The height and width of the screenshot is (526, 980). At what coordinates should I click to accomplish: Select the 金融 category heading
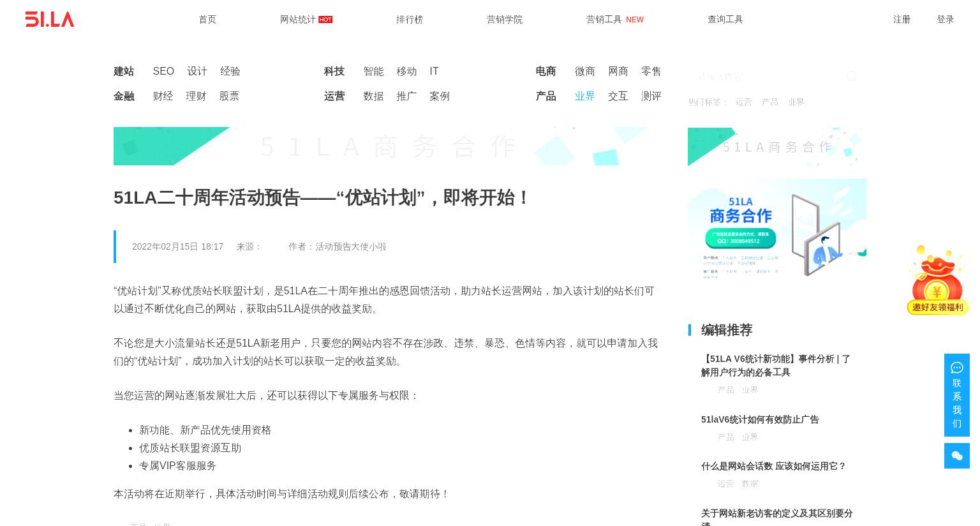pyautogui.click(x=124, y=96)
